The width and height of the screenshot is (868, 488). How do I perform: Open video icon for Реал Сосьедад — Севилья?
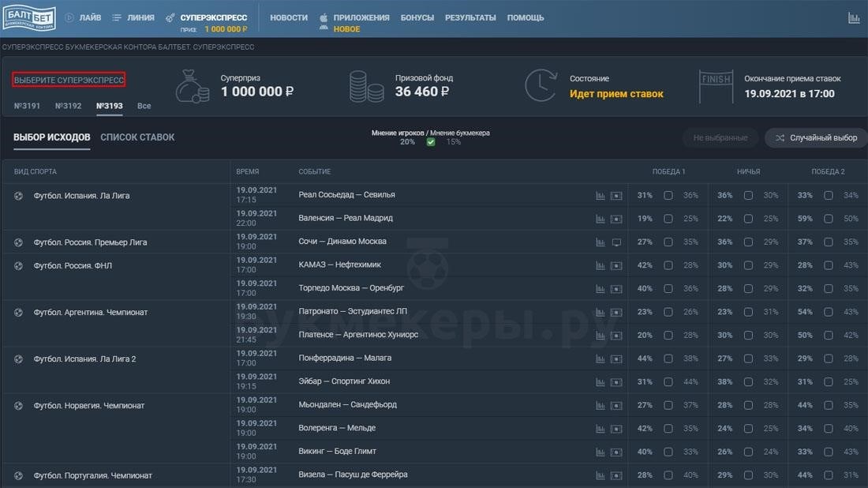616,196
